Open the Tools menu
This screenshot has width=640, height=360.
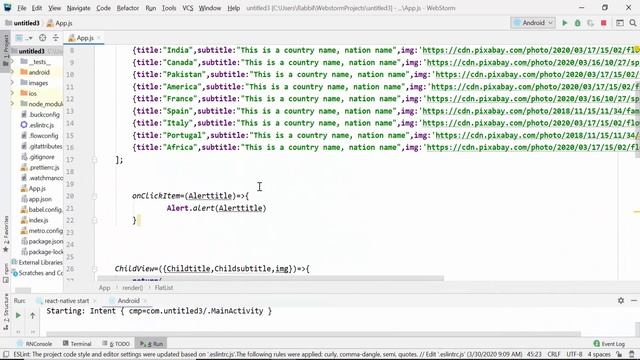[169, 8]
